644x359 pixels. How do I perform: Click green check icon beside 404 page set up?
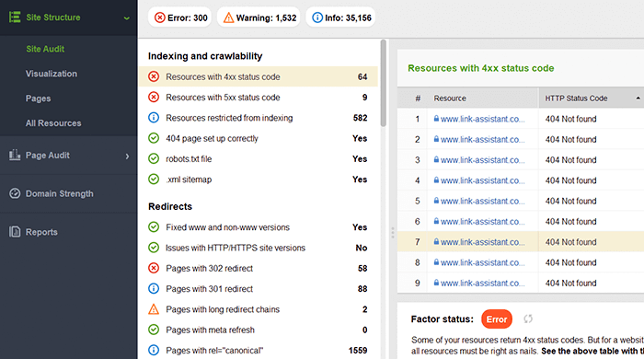pos(154,138)
